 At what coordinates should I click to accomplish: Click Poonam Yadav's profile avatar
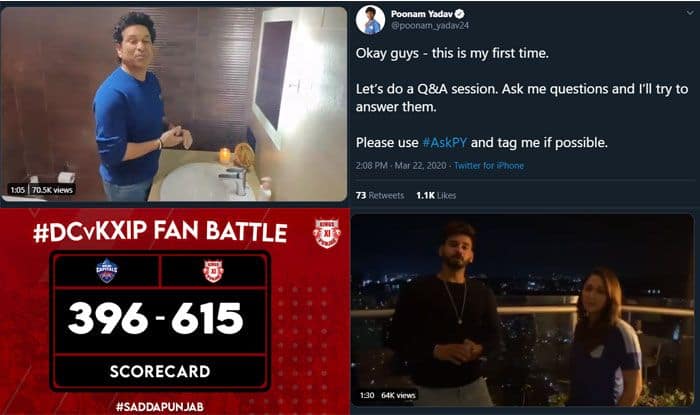pyautogui.click(x=371, y=20)
